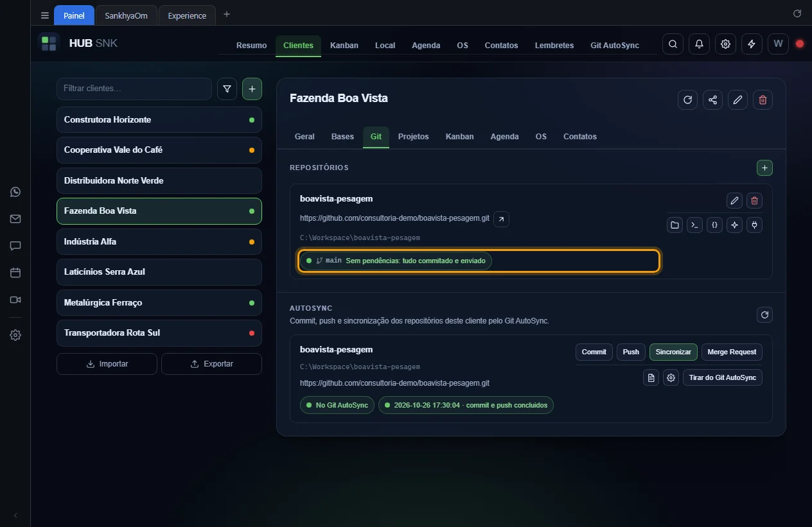The height and width of the screenshot is (527, 812).
Task: Open video camera icon in left sidebar
Action: pos(15,300)
